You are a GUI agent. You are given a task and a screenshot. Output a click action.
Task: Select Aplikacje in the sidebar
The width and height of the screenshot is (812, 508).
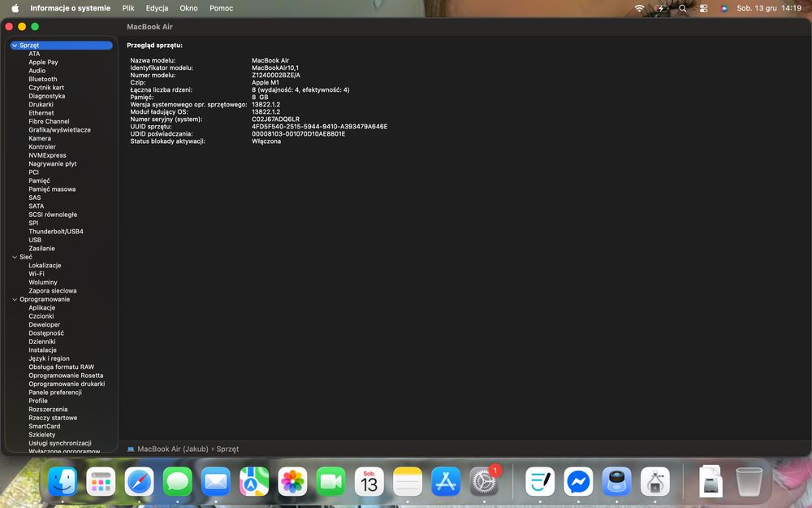pos(42,308)
